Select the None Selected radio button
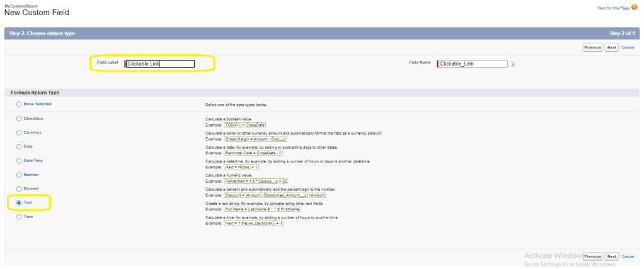This screenshot has height=269, width=644. (x=19, y=104)
